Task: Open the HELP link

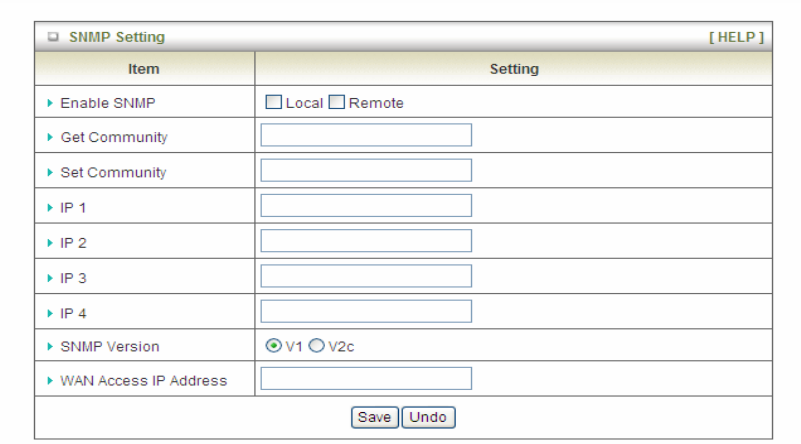Action: [736, 37]
